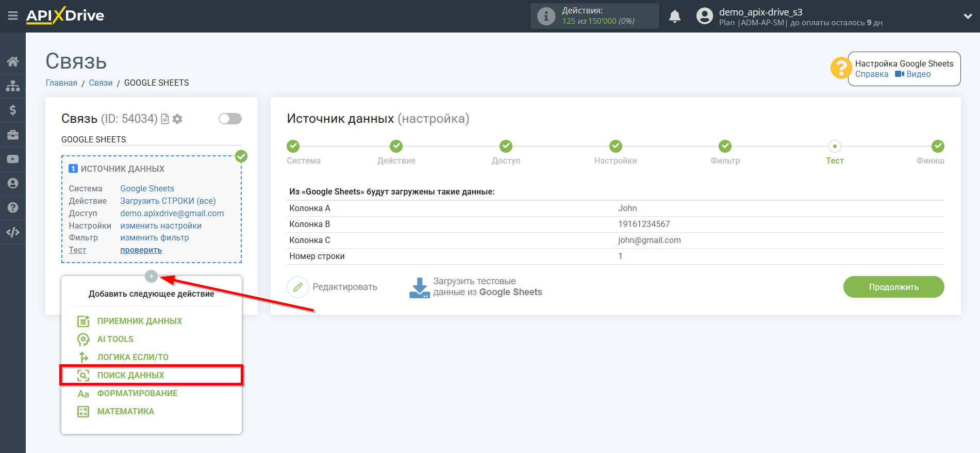Open the connections sitemap sidebar icon
Image resolution: width=980 pixels, height=453 pixels.
coord(13,86)
